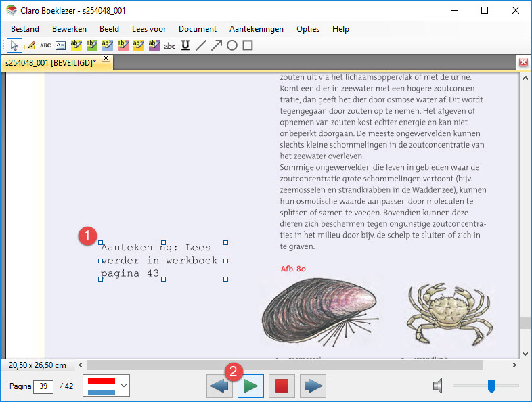Go to next page with right arrow

313,386
